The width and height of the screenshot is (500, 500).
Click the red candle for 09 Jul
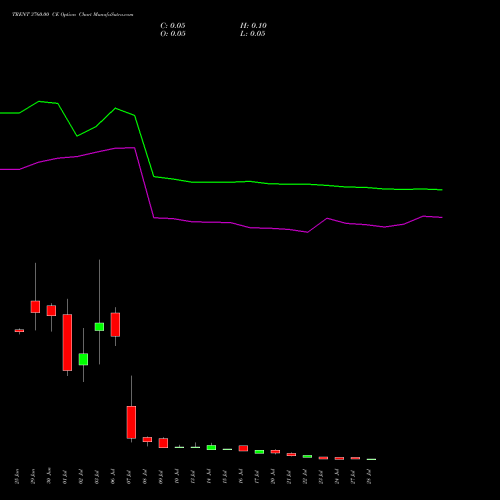(x=163, y=443)
